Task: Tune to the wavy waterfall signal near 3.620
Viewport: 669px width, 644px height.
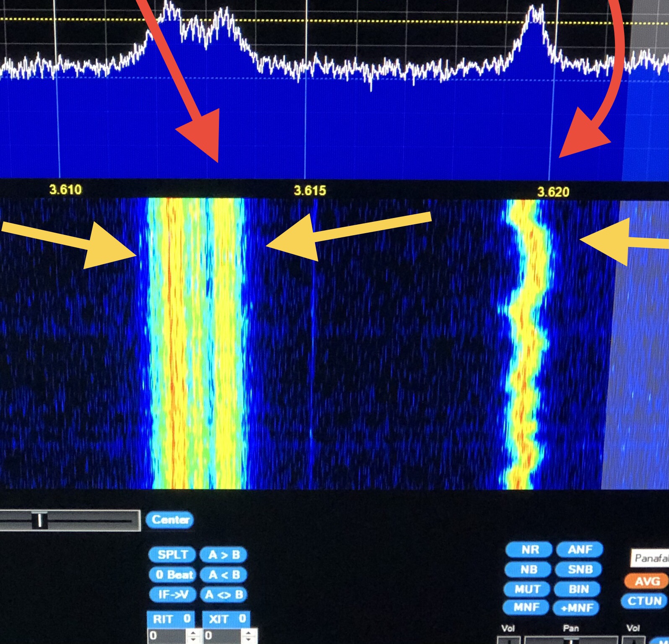Action: click(524, 344)
